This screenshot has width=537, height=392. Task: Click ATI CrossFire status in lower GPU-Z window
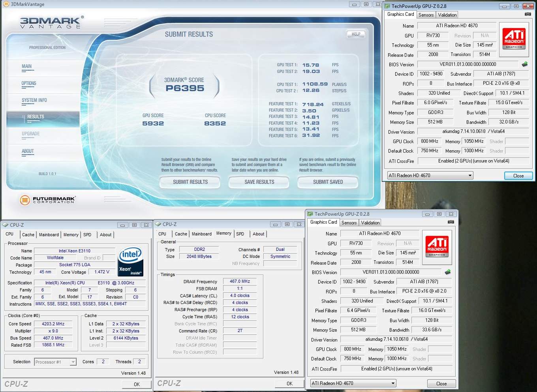coord(396,369)
